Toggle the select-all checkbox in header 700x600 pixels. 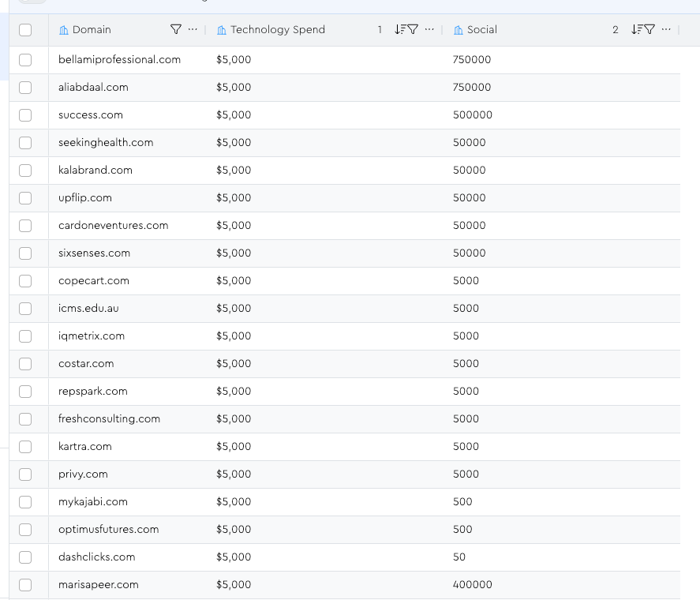[25, 30]
